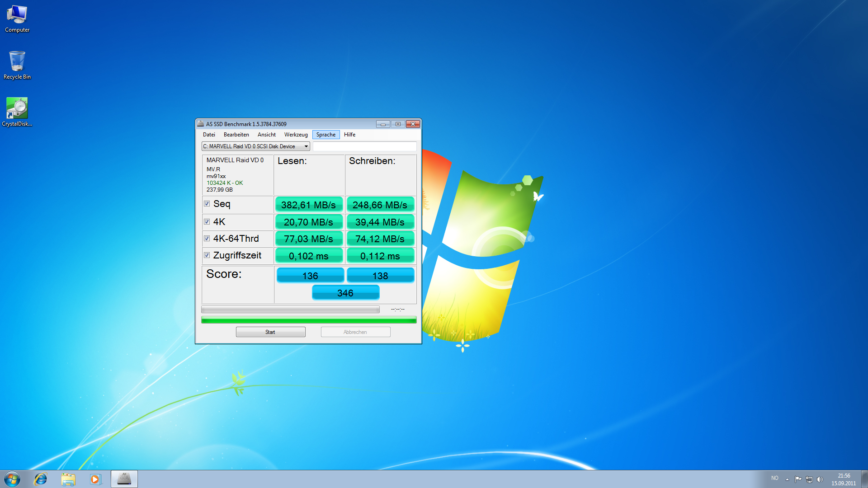Open the drive selection dropdown
The width and height of the screenshot is (868, 488).
coord(255,146)
